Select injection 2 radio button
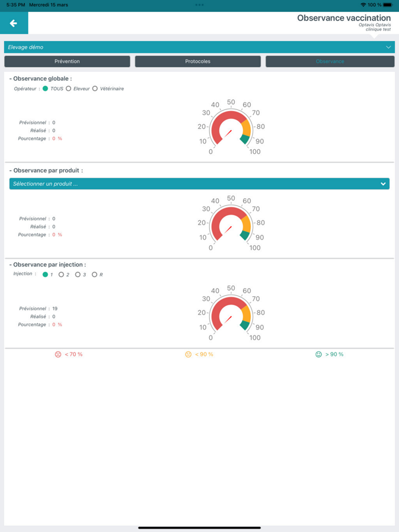The image size is (399, 532). (x=61, y=275)
